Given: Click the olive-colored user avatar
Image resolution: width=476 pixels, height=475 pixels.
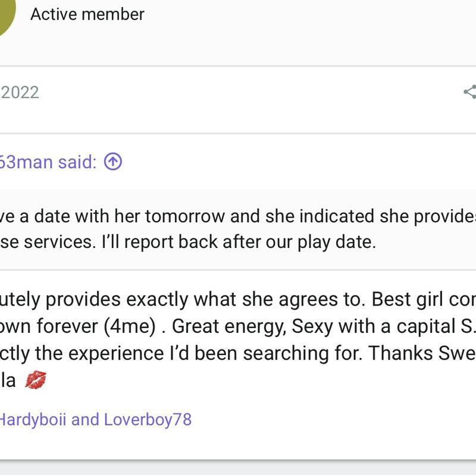Looking at the screenshot, I should [4, 11].
